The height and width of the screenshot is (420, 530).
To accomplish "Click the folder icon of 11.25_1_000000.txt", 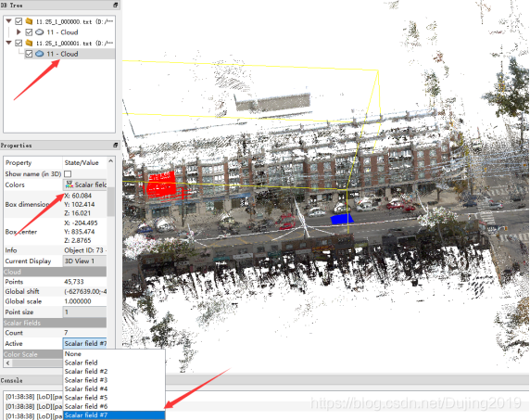I will pos(30,21).
